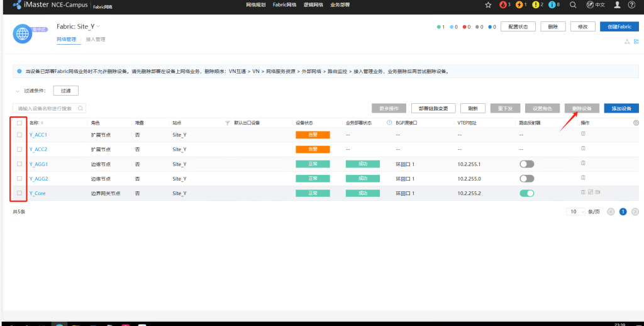Image resolution: width=644 pixels, height=326 pixels.
Task: Switch to topology view icon
Action: pyautogui.click(x=626, y=42)
